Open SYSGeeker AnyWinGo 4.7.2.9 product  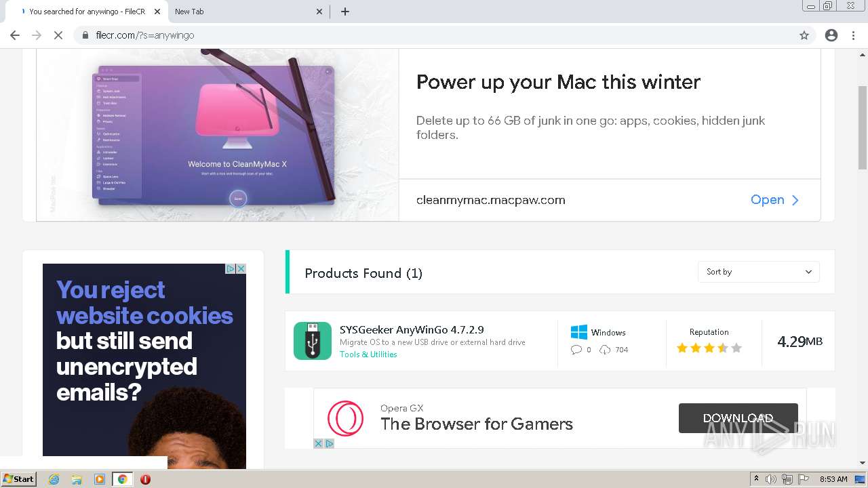click(412, 330)
